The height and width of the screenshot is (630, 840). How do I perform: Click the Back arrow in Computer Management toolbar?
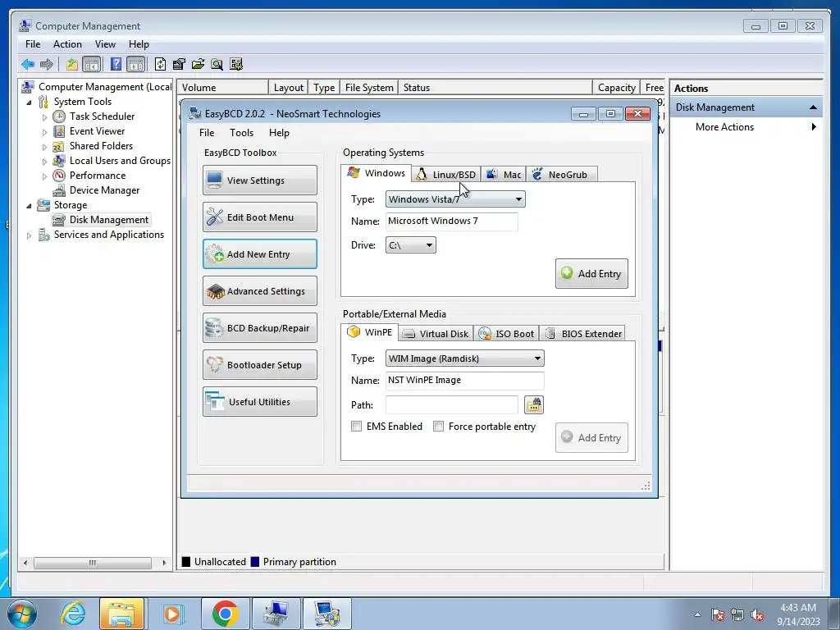point(28,64)
